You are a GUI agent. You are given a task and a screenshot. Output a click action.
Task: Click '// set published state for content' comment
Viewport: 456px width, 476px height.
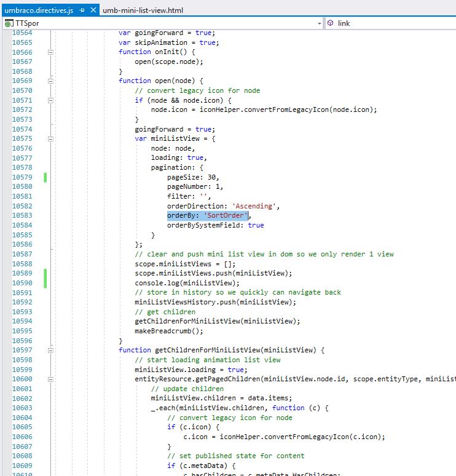(x=236, y=456)
